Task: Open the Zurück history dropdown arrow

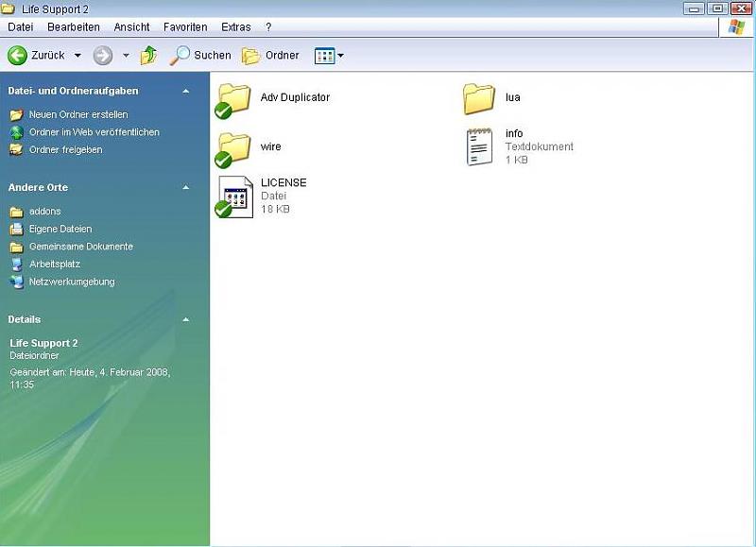Action: click(77, 56)
